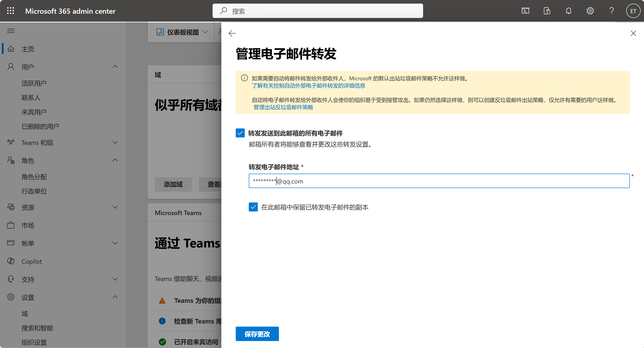Collapse the Settings section chevron
Viewport: 644px width, 348px height.
[115, 297]
